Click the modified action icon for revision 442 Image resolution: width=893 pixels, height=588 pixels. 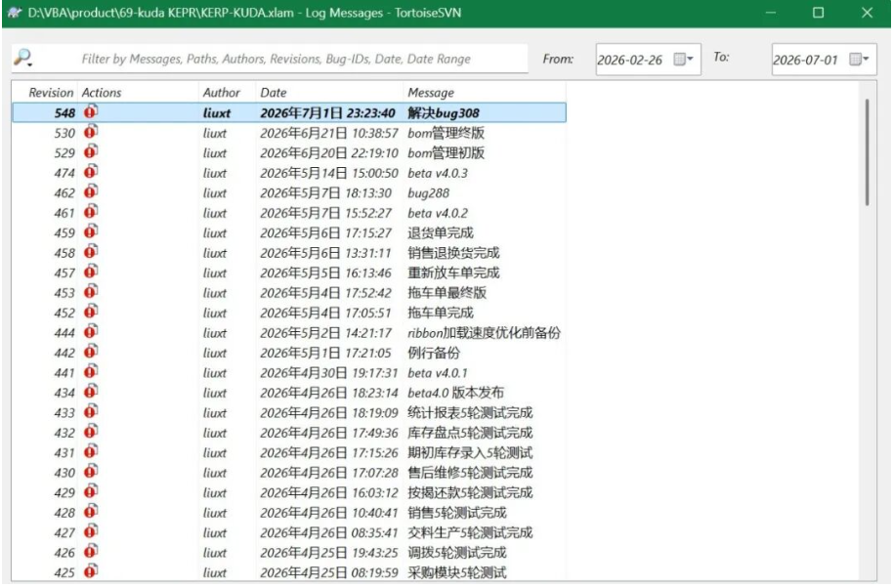pos(91,352)
